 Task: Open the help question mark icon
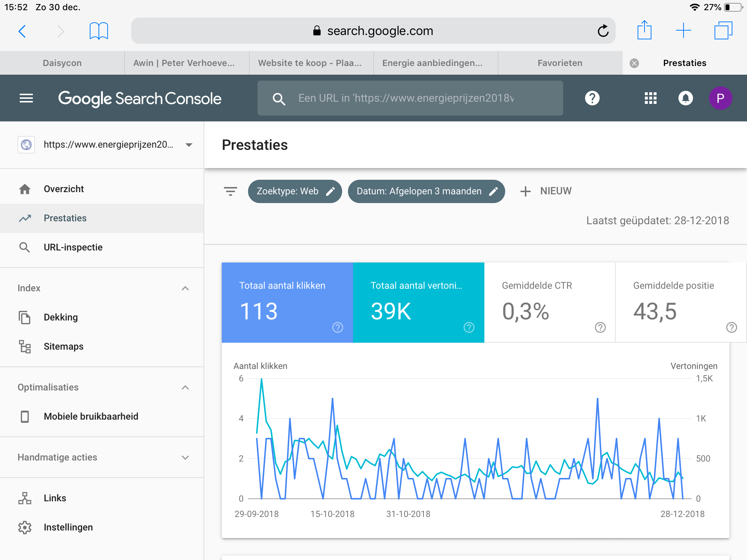pos(592,98)
